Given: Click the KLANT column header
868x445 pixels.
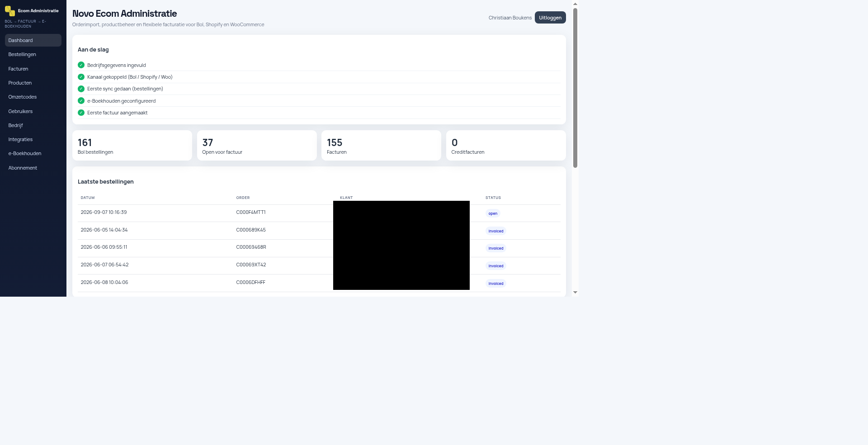Looking at the screenshot, I should pyautogui.click(x=346, y=198).
